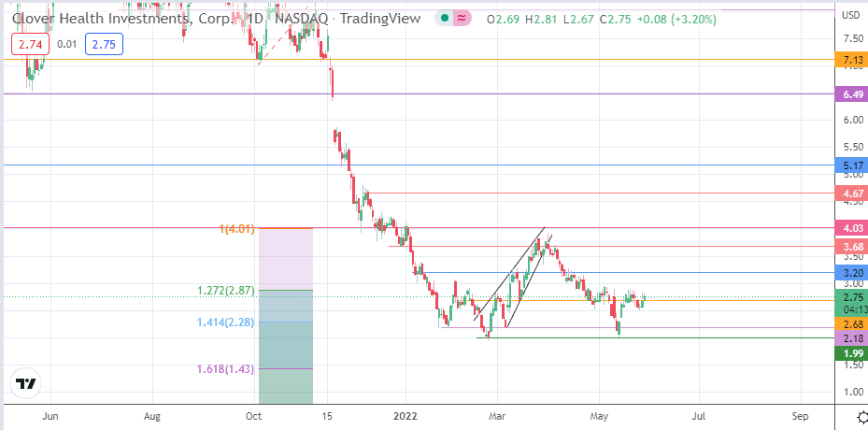Click the Sep date on time axis

click(800, 416)
